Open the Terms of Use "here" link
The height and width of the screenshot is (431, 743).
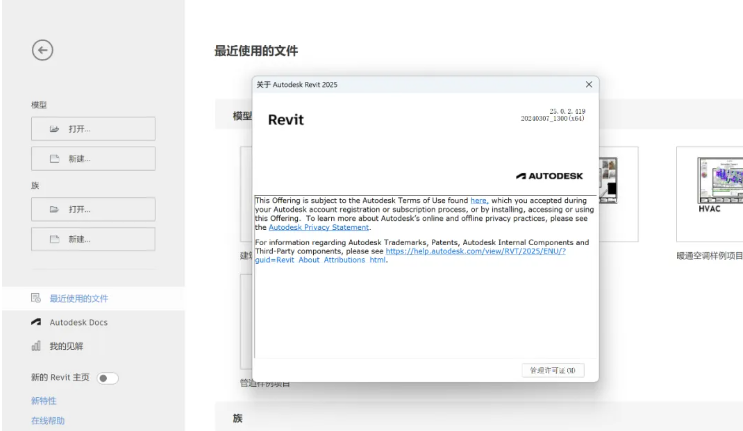(479, 200)
